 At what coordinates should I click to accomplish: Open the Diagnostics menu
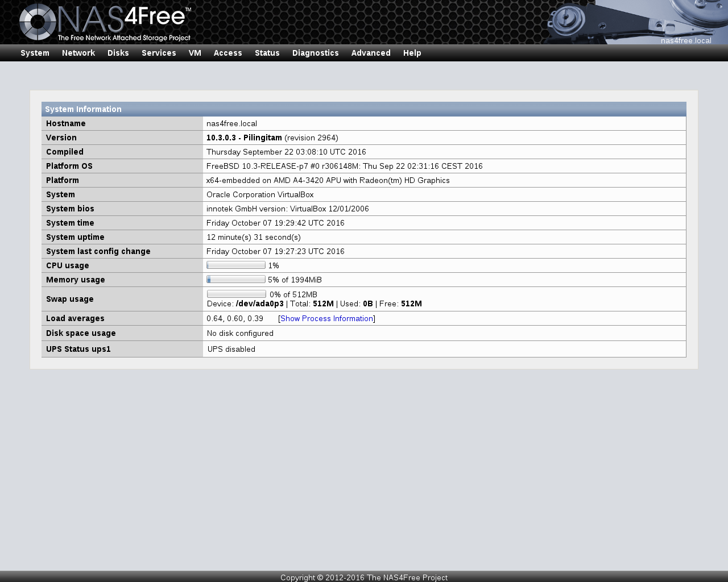tap(316, 53)
